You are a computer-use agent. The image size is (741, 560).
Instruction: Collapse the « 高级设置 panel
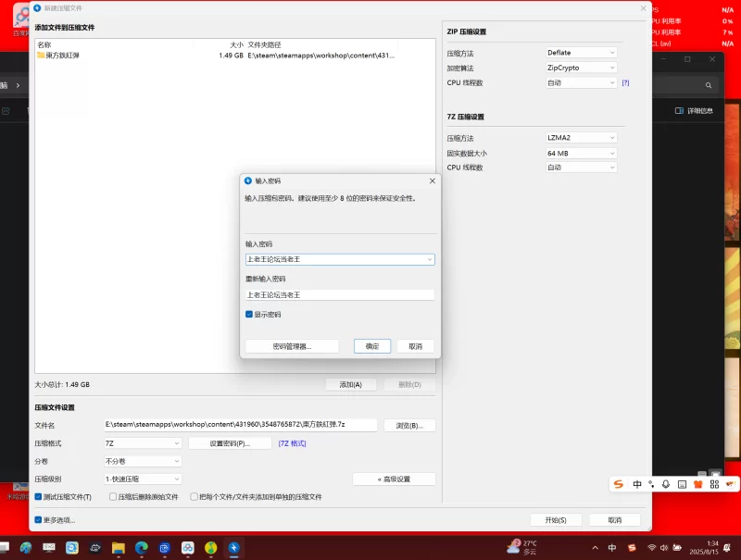click(394, 479)
